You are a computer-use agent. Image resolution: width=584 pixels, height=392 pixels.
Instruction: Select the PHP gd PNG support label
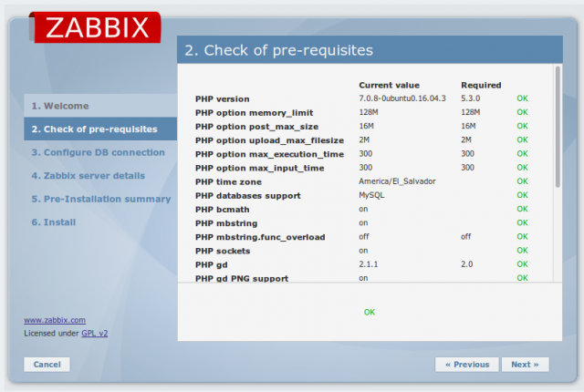[x=242, y=279]
